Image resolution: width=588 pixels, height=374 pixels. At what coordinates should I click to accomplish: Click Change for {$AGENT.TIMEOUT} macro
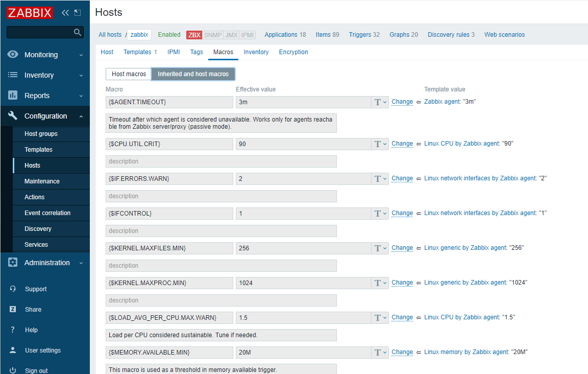[x=402, y=102]
